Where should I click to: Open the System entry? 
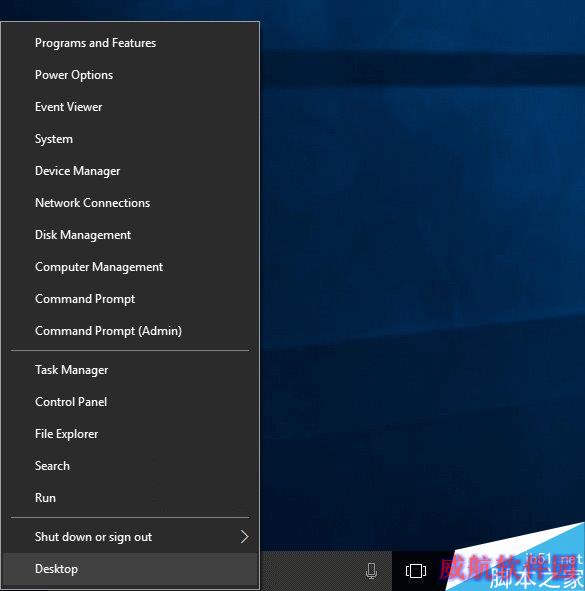[130, 139]
